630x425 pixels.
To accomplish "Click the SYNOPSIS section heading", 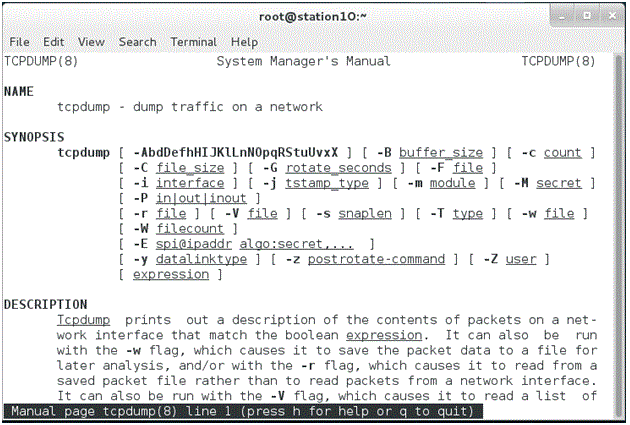I will point(34,137).
